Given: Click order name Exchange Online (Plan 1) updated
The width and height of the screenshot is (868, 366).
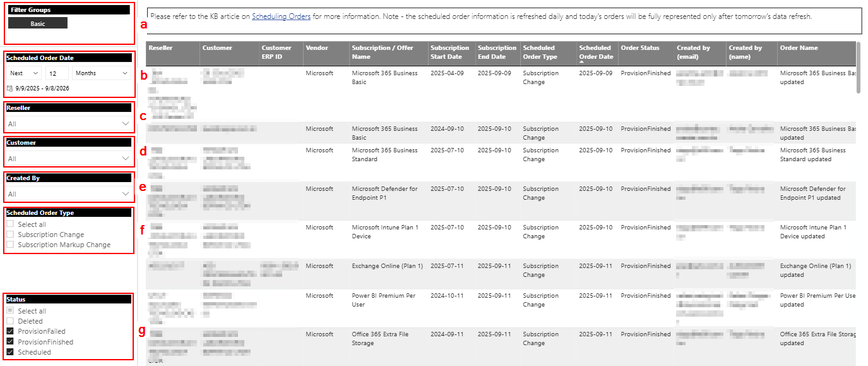Looking at the screenshot, I should click(816, 271).
